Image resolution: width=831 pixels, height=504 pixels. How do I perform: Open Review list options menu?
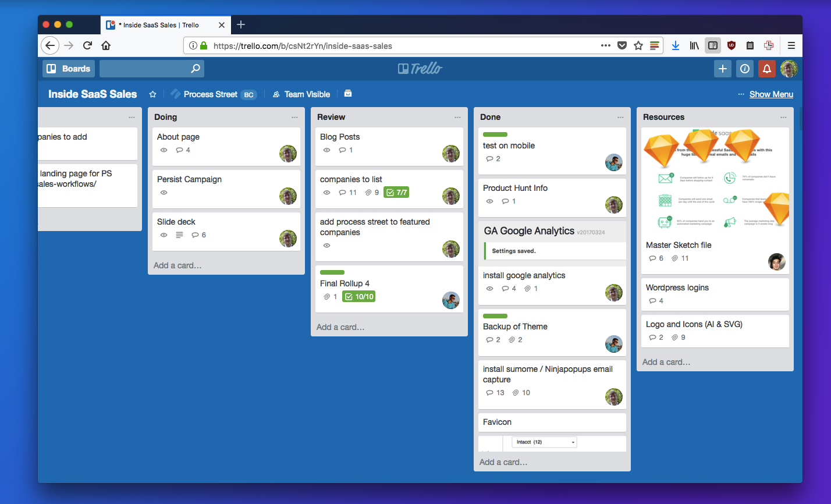457,118
